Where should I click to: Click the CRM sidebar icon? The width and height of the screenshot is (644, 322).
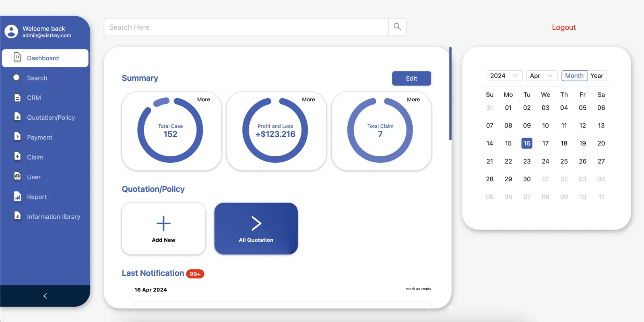point(17,97)
